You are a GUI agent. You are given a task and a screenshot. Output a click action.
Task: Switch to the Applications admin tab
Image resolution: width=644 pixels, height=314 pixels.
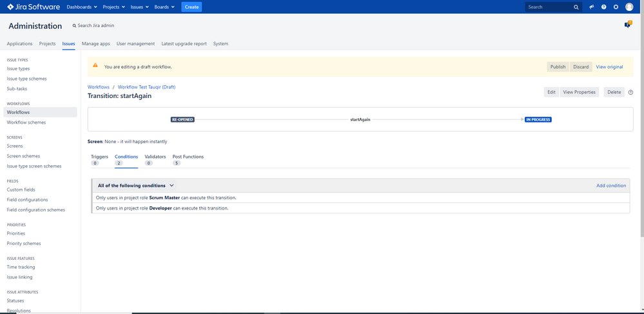click(x=20, y=44)
